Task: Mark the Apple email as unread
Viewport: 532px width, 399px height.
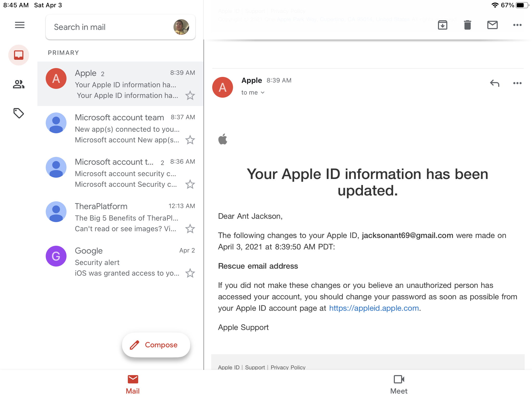Action: click(492, 25)
